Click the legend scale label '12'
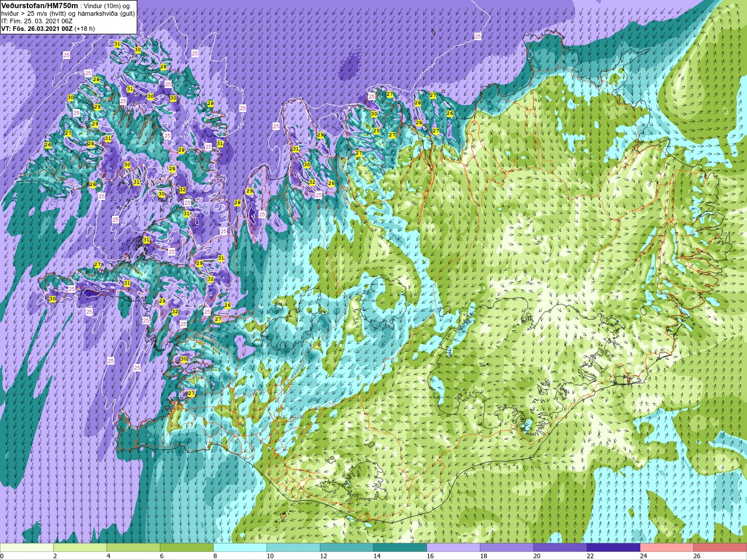This screenshot has height=560, width=747. (323, 556)
